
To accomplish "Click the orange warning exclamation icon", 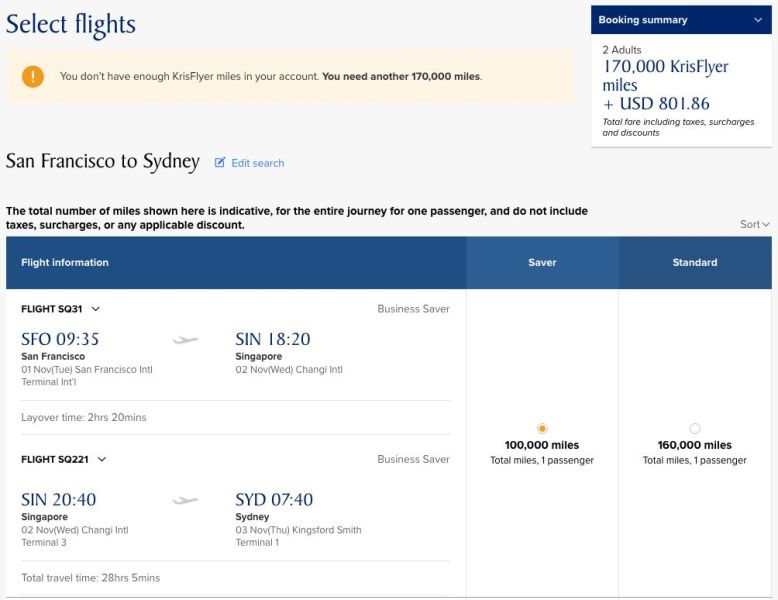I will pyautogui.click(x=33, y=76).
